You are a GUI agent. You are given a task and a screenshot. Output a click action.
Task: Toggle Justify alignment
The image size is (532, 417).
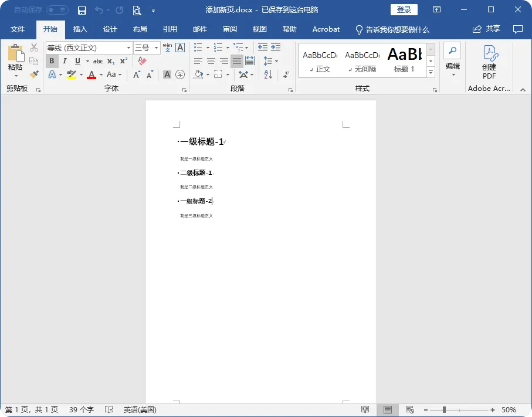point(237,61)
